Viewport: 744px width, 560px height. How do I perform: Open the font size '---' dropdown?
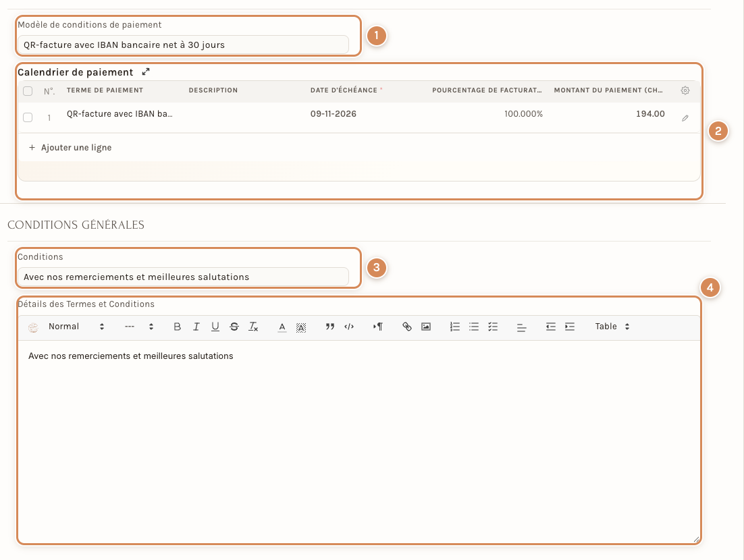click(x=139, y=327)
